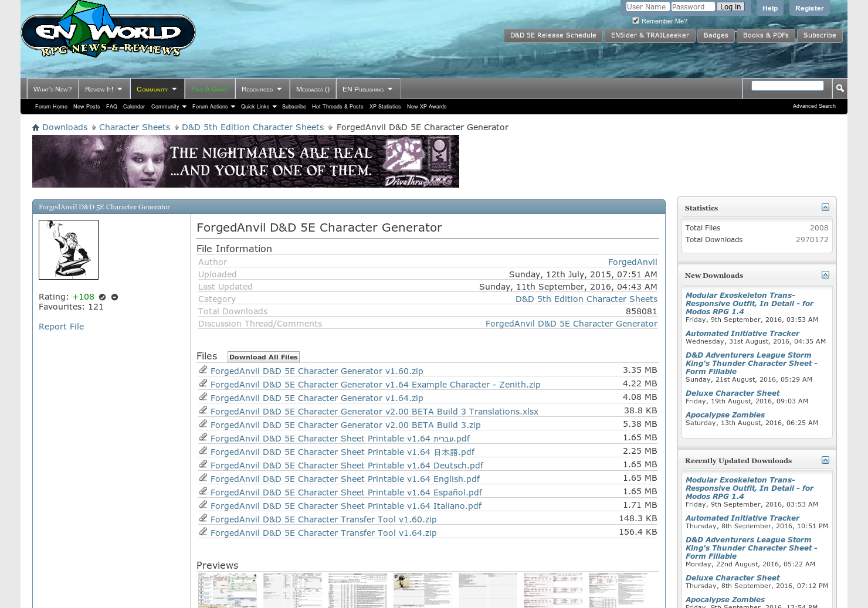Open XP Statistics page
868x608 pixels.
click(385, 107)
